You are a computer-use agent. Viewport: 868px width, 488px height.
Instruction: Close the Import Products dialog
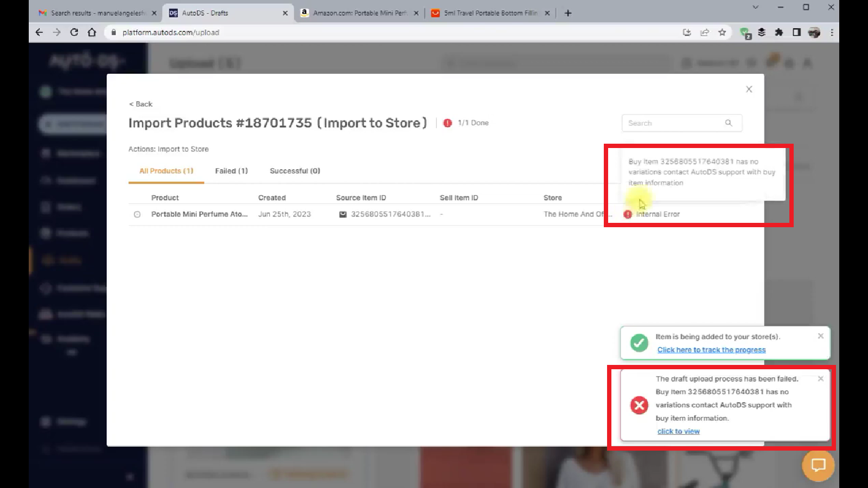point(749,89)
